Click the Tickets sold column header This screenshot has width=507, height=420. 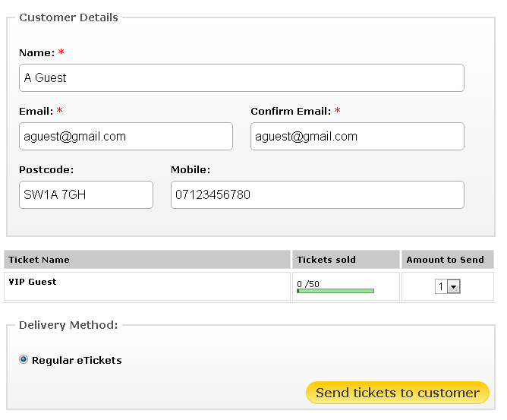(x=326, y=260)
